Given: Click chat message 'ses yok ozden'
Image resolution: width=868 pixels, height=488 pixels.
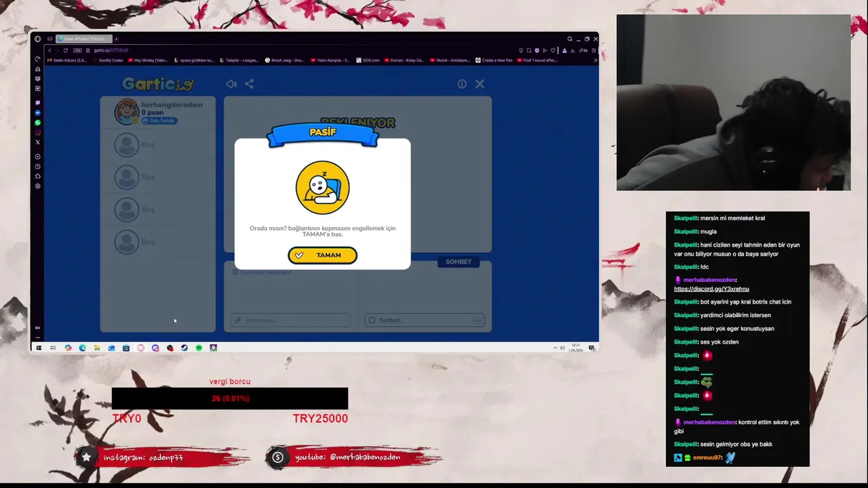Looking at the screenshot, I should point(719,342).
